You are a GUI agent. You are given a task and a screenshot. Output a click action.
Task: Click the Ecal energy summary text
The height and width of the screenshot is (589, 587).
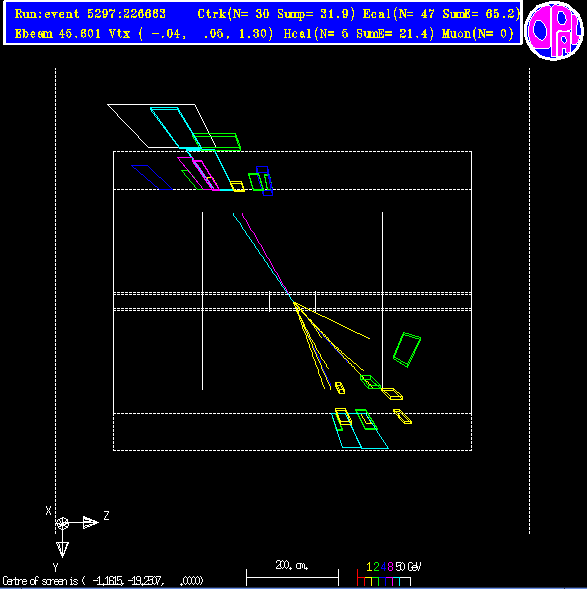(x=441, y=14)
